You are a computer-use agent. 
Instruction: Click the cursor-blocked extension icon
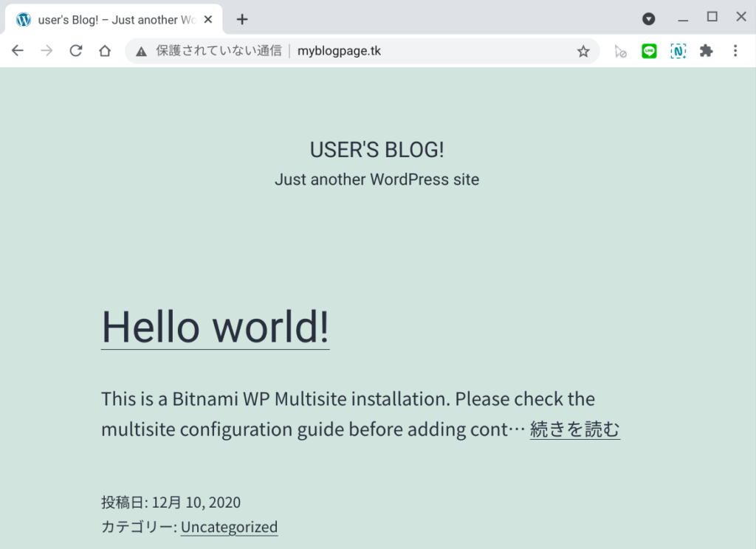pos(620,51)
